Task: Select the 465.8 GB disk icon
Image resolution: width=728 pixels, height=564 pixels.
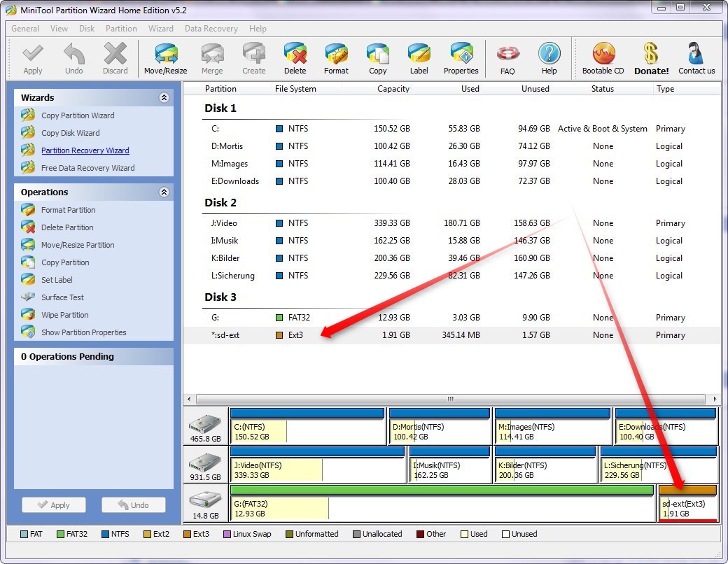Action: coord(205,424)
